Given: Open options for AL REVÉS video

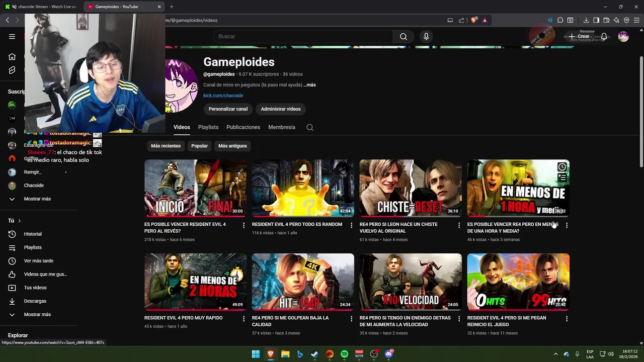Looking at the screenshot, I should pyautogui.click(x=244, y=225).
